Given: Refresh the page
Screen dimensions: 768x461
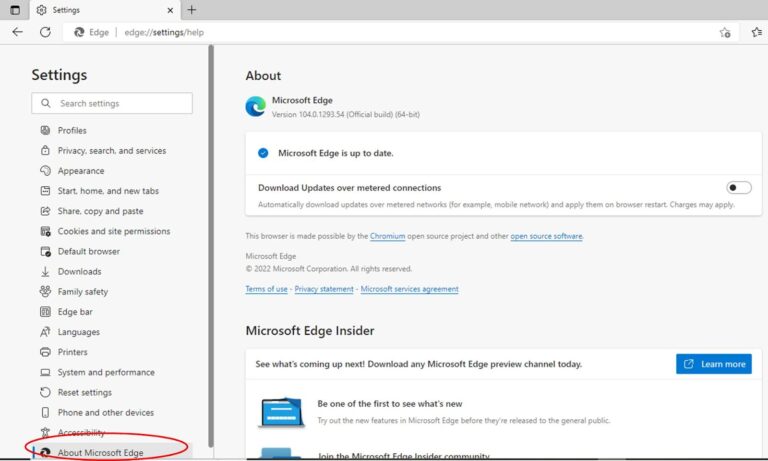Looking at the screenshot, I should [45, 32].
